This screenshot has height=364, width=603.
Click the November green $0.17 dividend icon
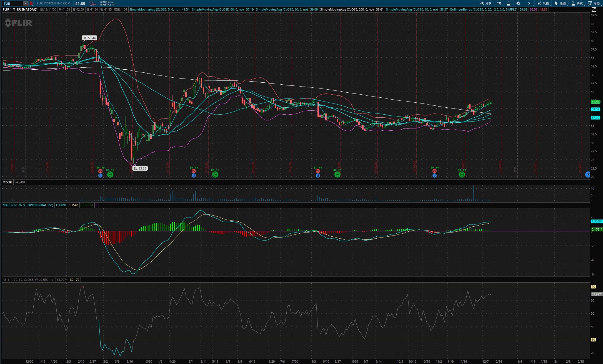tap(462, 175)
